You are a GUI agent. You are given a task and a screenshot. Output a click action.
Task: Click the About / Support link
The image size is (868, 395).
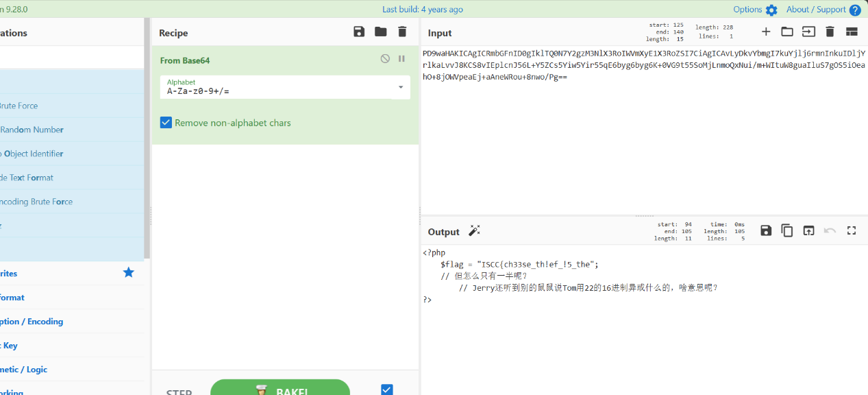(816, 9)
